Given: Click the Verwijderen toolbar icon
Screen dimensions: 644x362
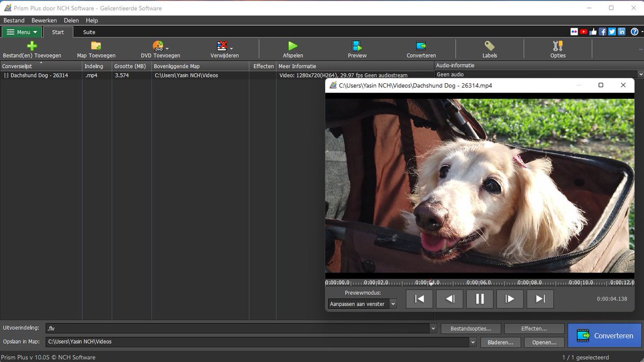Looking at the screenshot, I should coord(222,46).
